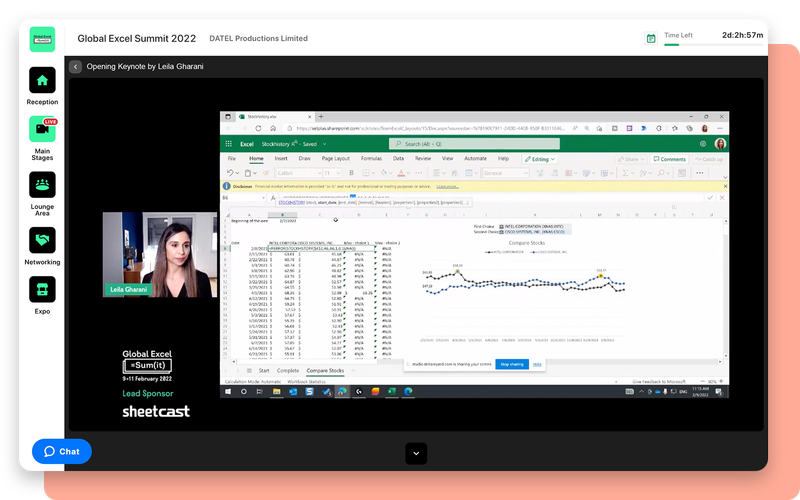
Task: Open the Networking handshake icon
Action: click(42, 240)
